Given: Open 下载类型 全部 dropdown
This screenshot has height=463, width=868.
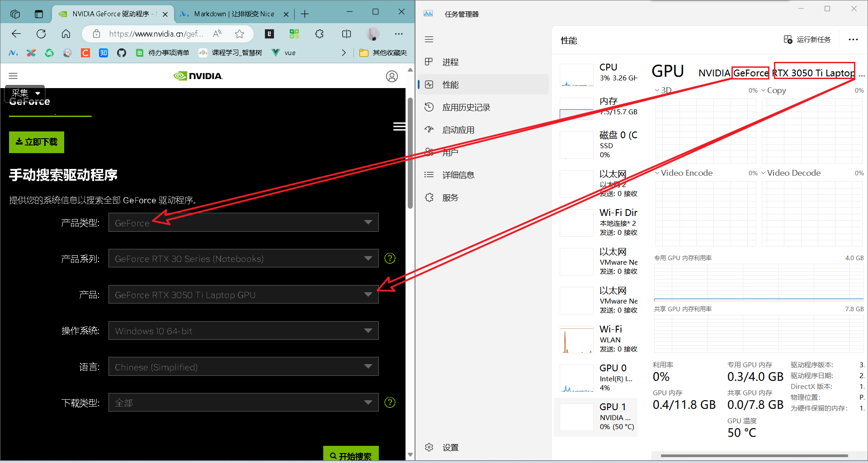Looking at the screenshot, I should click(x=243, y=402).
